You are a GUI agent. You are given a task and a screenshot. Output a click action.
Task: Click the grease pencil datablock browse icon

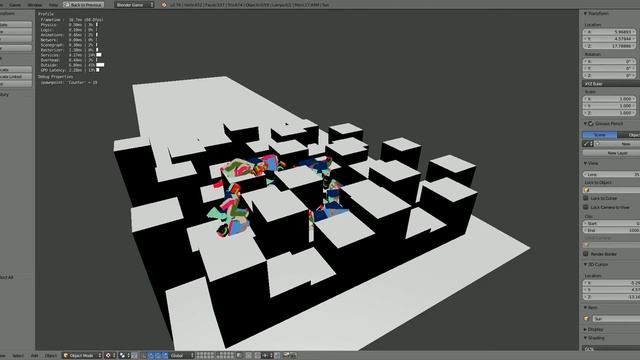pyautogui.click(x=588, y=144)
